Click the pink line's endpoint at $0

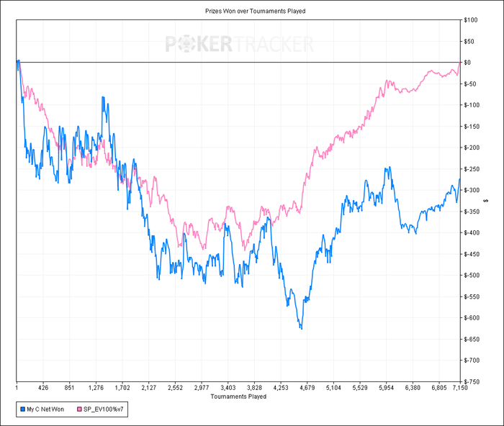tap(459, 63)
